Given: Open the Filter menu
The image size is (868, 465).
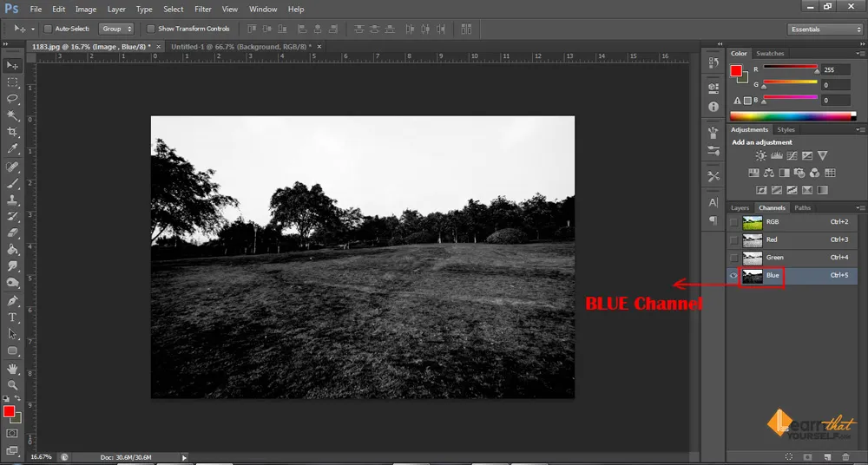Looking at the screenshot, I should pyautogui.click(x=203, y=9).
